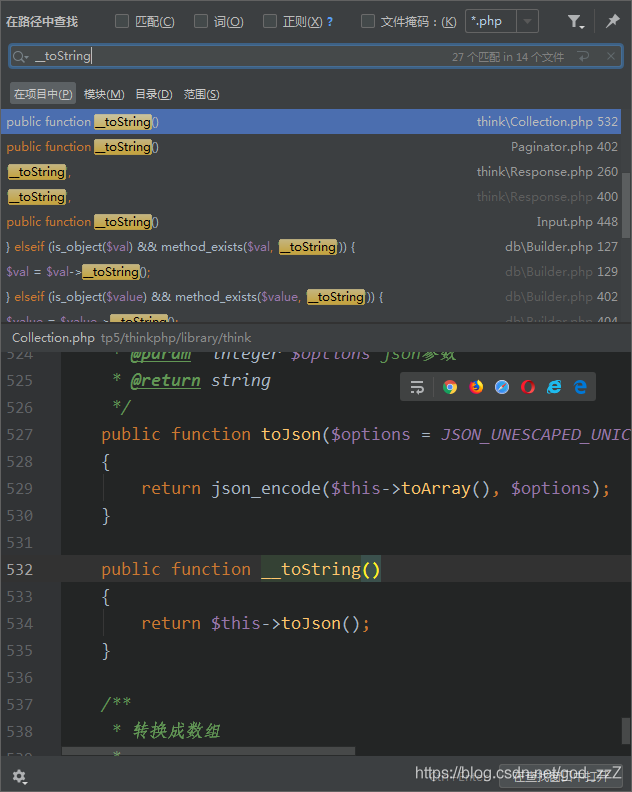Toggle the File mask (文件掩码) checkbox

coord(368,21)
